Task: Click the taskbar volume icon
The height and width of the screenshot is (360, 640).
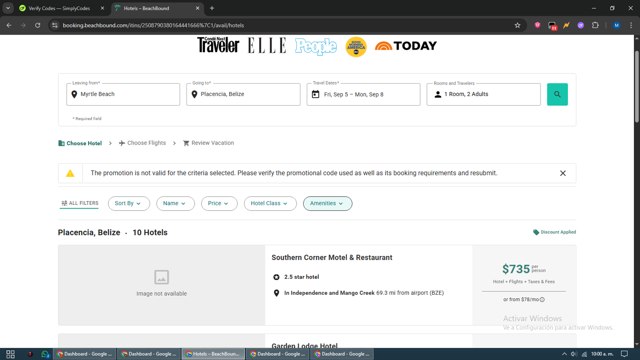Action: click(573, 354)
